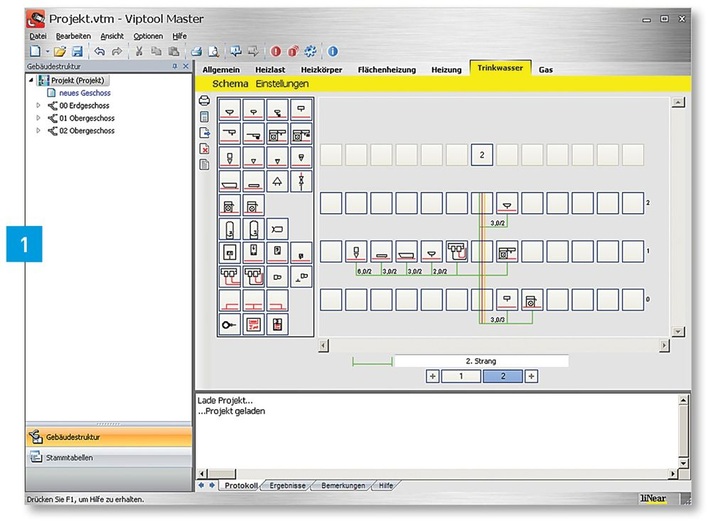Click schema horizontal scrollbar right arrow
Viewport: 728px width, 525px height.
click(663, 345)
